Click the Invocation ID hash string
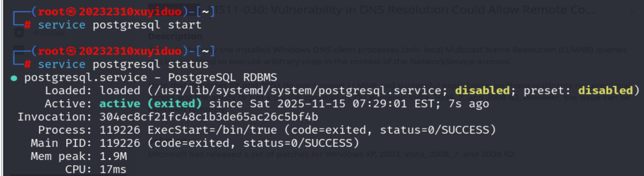This screenshot has height=176, width=644. (208, 117)
